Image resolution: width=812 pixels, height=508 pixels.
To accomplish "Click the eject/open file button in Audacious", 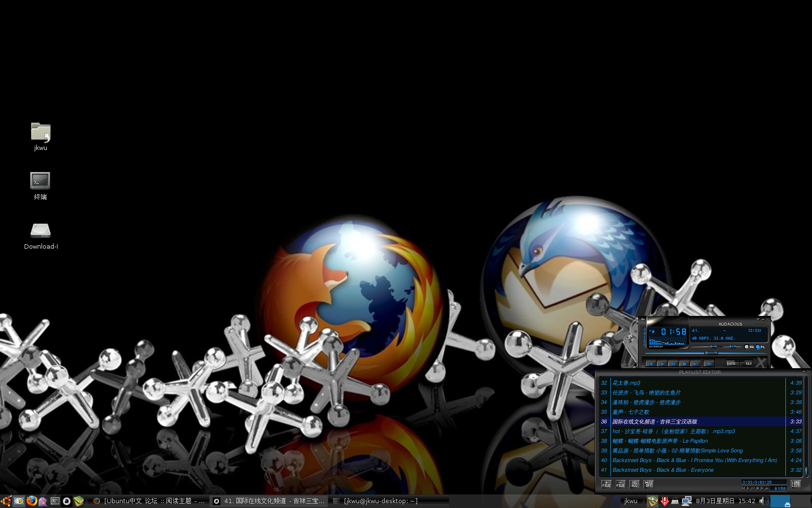I will [x=709, y=364].
